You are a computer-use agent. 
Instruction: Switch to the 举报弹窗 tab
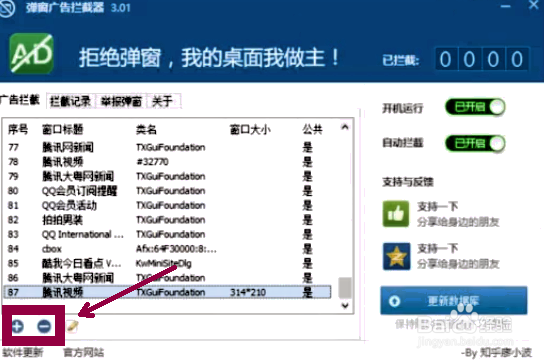pos(121,101)
